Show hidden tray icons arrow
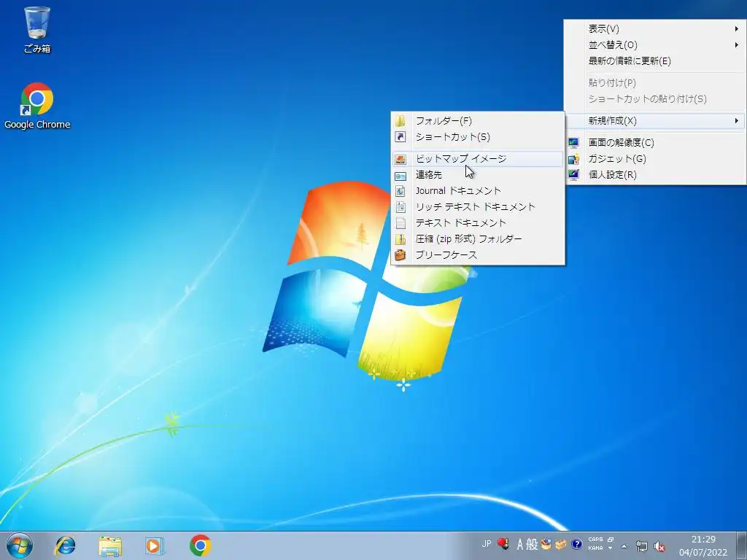The height and width of the screenshot is (560, 747). click(624, 546)
